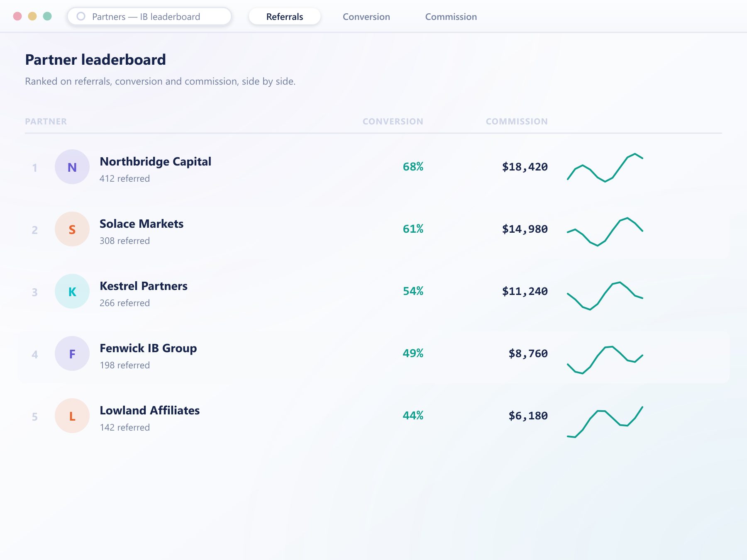The image size is (747, 560).
Task: Click Lowland Affiliates' L avatar
Action: pos(72,416)
